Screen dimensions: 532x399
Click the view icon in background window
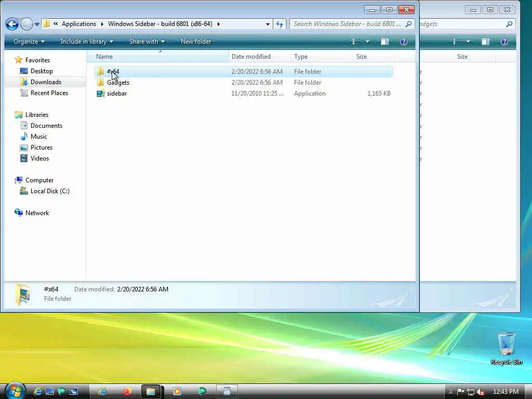(x=455, y=42)
